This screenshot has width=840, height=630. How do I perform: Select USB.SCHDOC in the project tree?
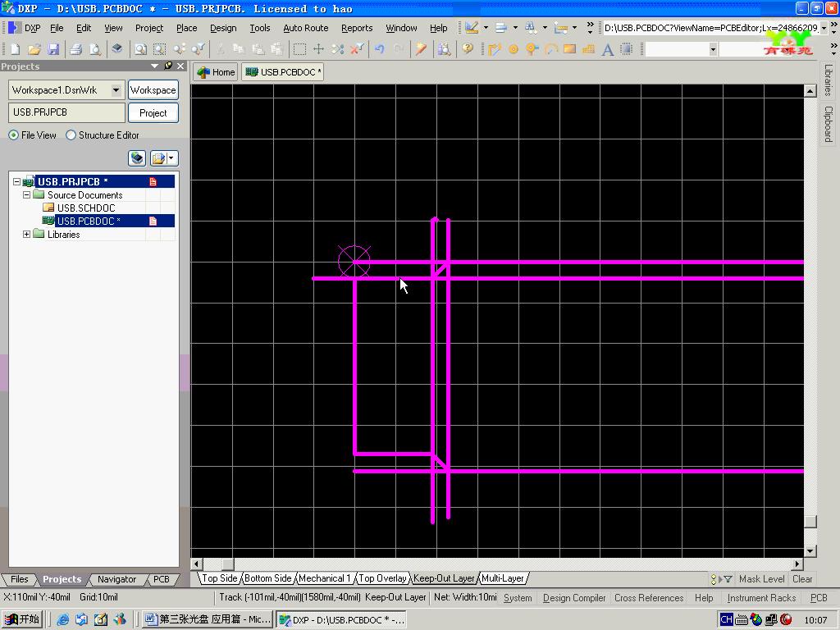pyautogui.click(x=85, y=208)
